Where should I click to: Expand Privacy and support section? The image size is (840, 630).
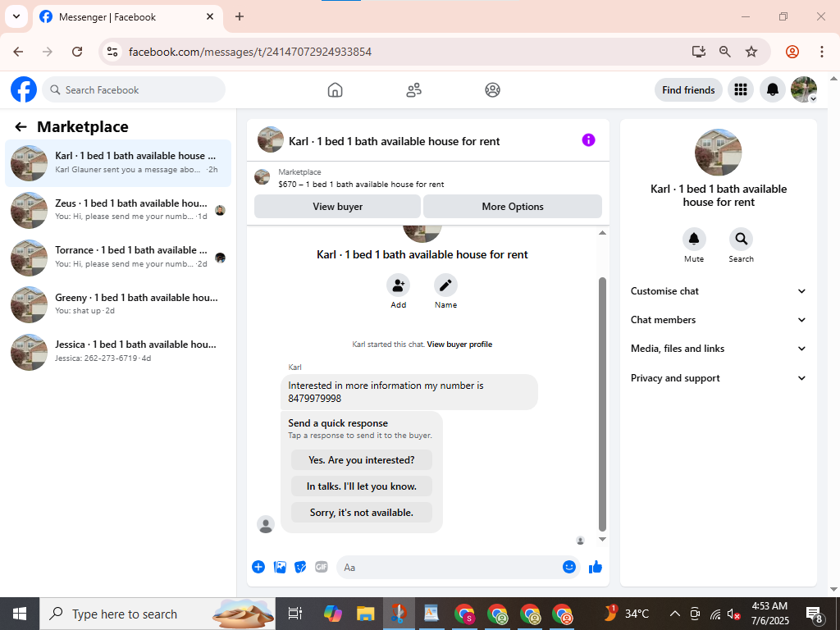click(719, 377)
